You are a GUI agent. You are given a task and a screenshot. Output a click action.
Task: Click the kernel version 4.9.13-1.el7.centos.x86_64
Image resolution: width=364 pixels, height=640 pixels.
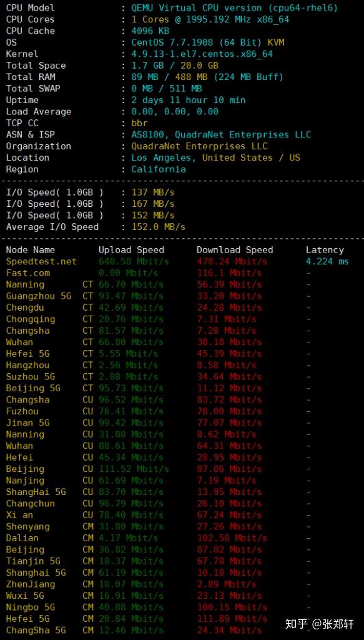click(202, 54)
